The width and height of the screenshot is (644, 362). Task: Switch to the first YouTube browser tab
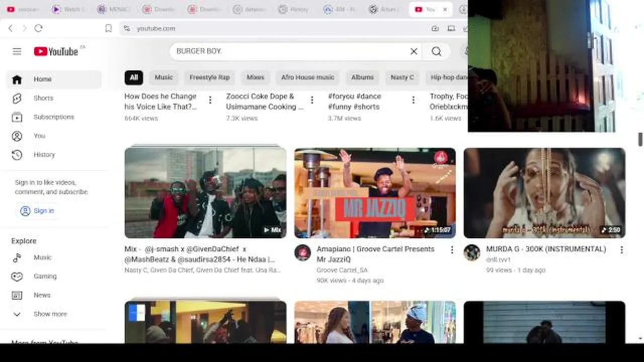tap(22, 10)
